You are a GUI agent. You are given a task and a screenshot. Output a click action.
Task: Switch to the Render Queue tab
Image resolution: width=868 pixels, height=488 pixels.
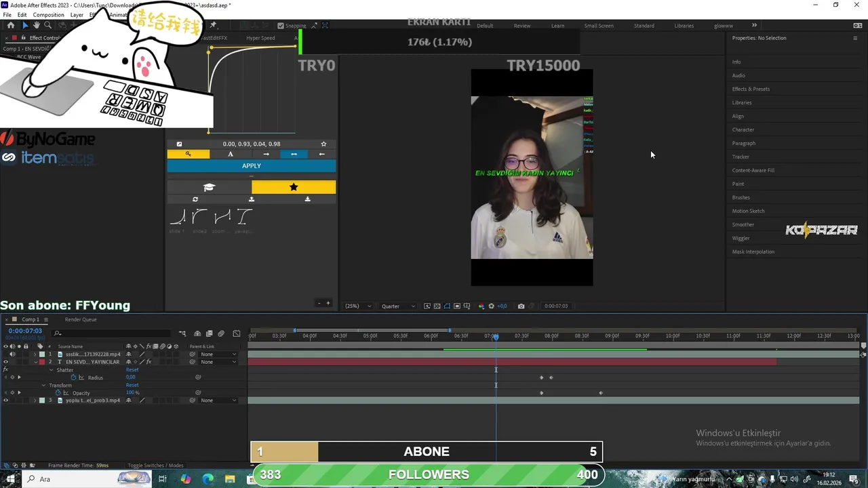[x=81, y=319]
